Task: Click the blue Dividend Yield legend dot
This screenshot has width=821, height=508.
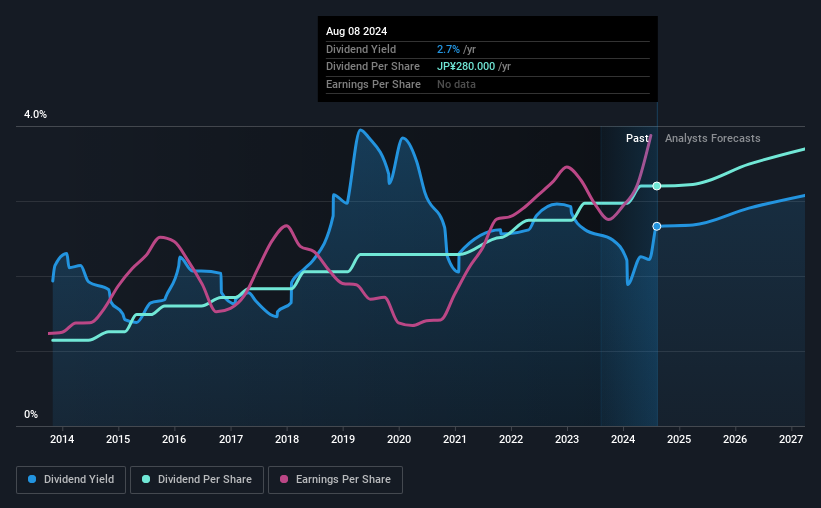Action: [32, 479]
